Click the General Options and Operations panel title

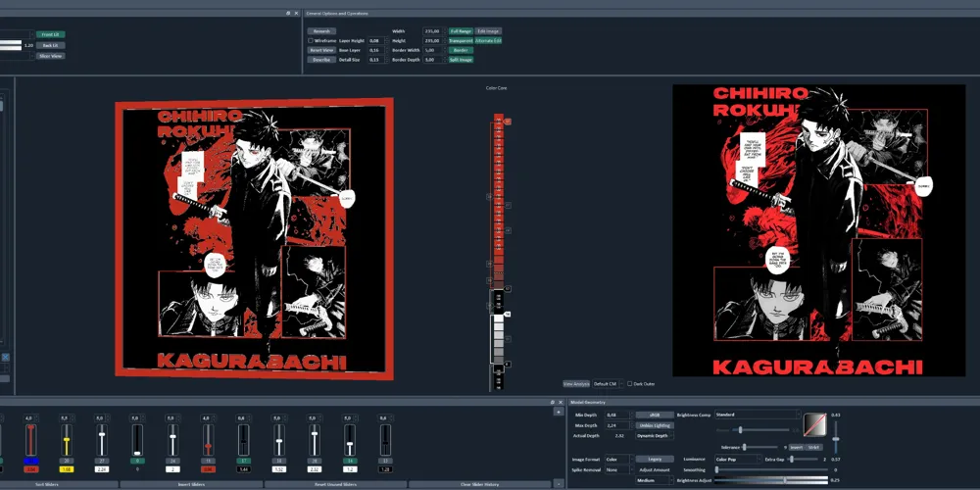(x=337, y=13)
